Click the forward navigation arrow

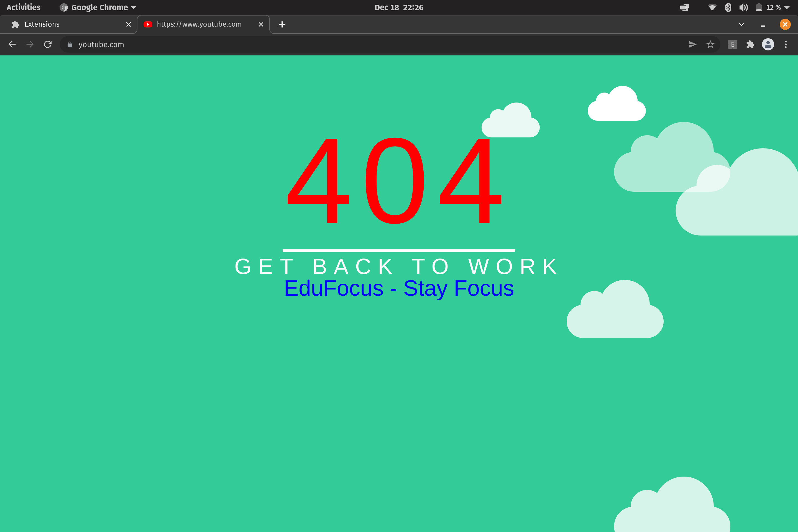[30, 44]
